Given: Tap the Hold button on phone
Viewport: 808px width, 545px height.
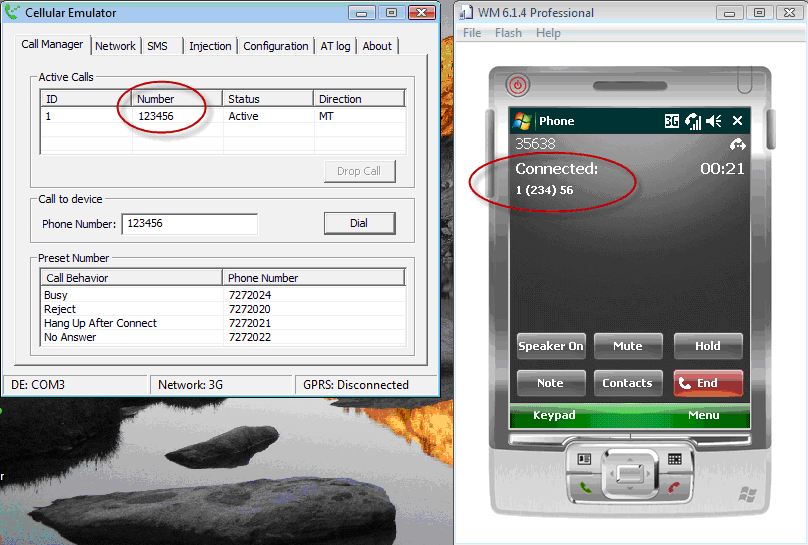Looking at the screenshot, I should pos(708,346).
